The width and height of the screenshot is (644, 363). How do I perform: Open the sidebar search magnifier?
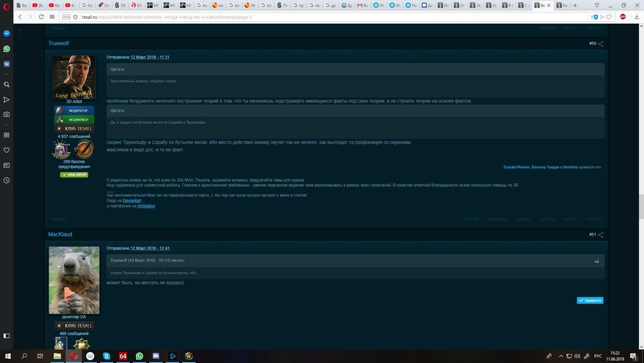coord(6,84)
